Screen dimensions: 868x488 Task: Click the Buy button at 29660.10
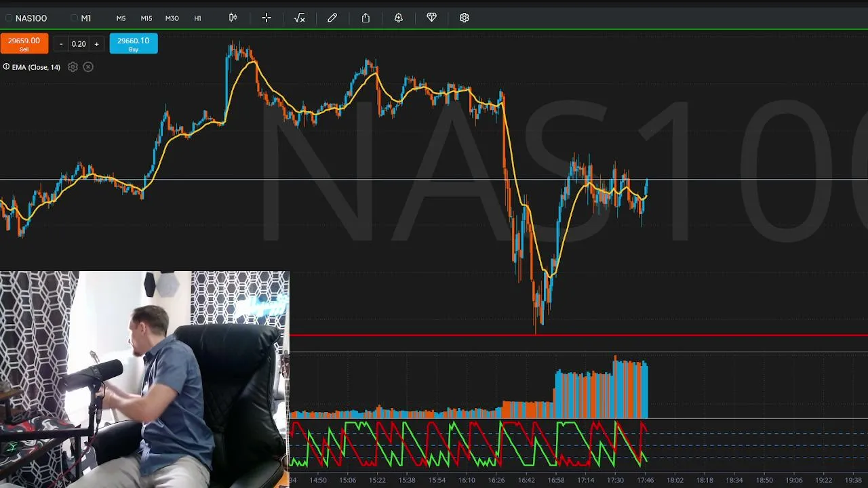134,43
